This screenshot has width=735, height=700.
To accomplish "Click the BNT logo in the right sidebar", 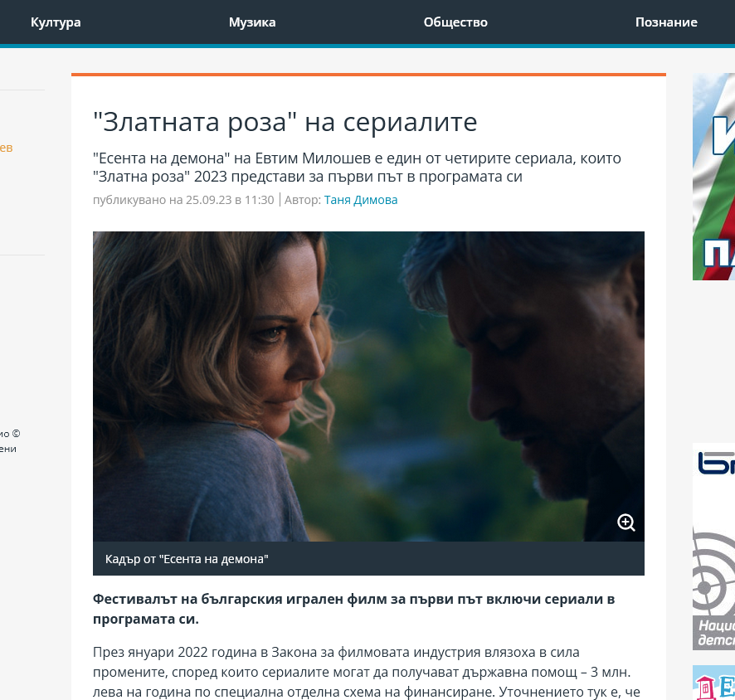I will point(716,463).
